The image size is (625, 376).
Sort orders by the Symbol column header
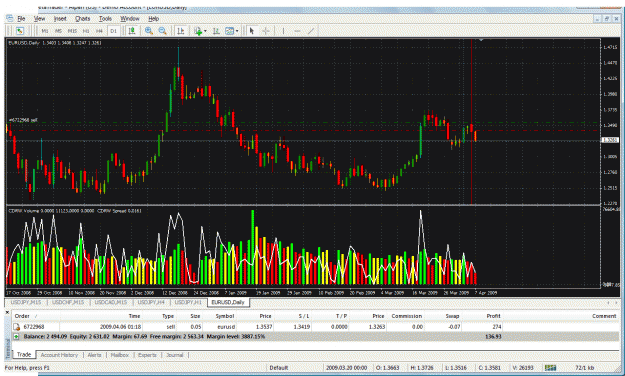(225, 316)
